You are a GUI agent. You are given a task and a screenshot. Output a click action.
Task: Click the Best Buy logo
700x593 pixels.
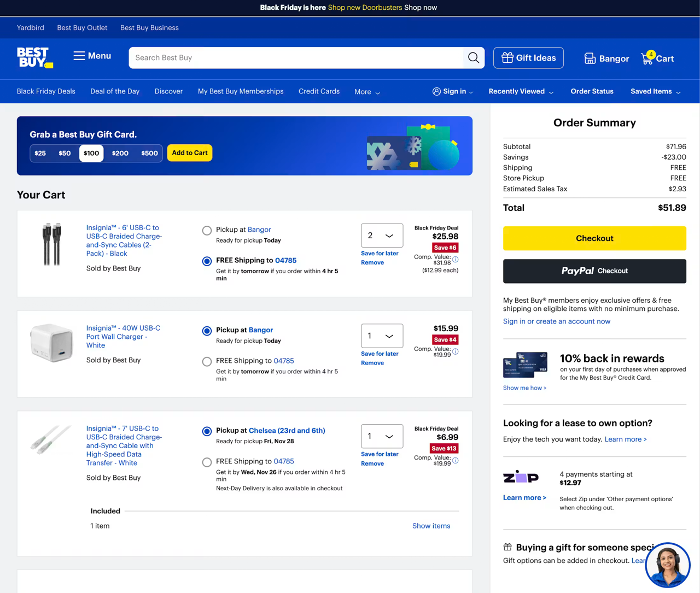[x=35, y=57]
